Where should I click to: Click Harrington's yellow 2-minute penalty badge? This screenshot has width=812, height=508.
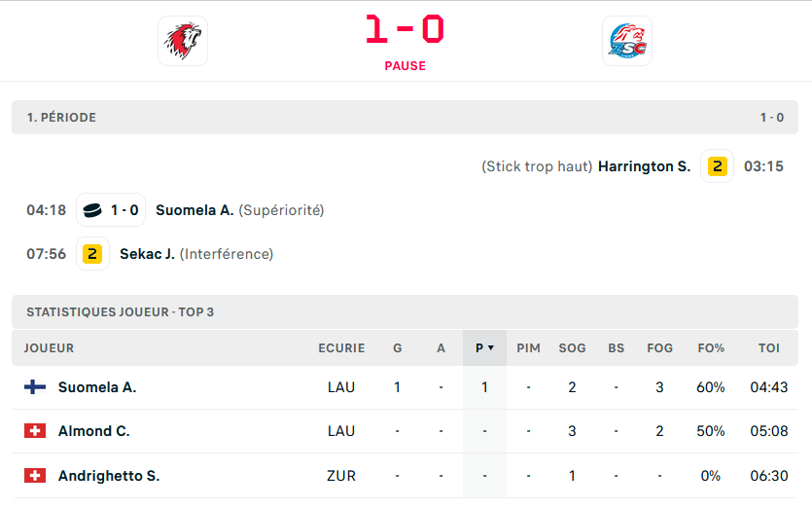coord(717,166)
